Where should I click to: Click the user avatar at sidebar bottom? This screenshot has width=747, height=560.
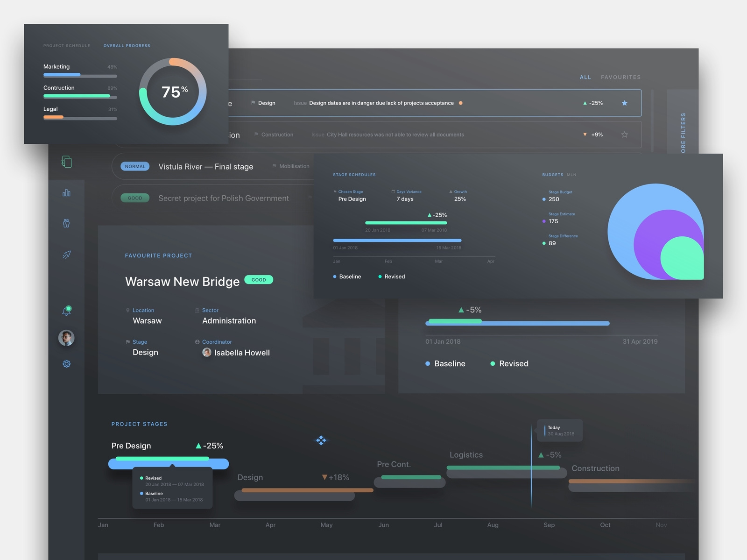tap(67, 338)
